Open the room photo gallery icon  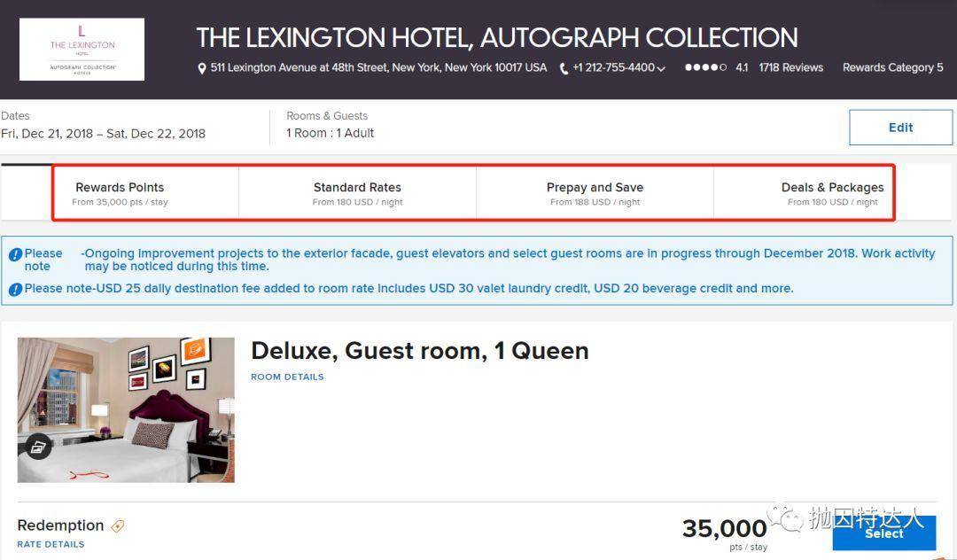click(x=38, y=448)
